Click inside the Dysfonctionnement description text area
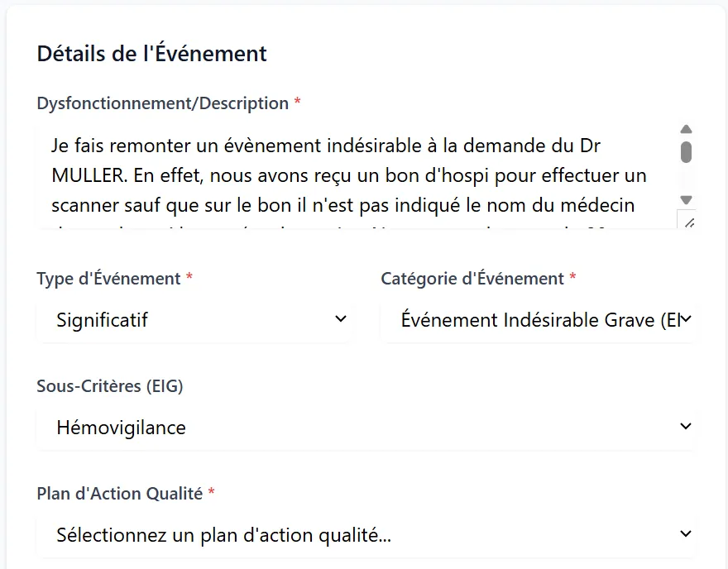This screenshot has height=569, width=728. pos(357,176)
